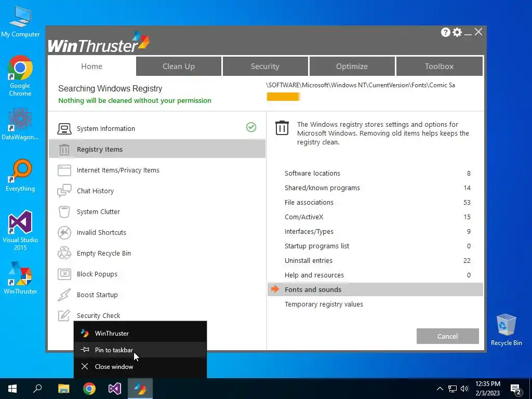Show hidden tray icons chevron
Screen dimensions: 532x399
pyautogui.click(x=440, y=389)
